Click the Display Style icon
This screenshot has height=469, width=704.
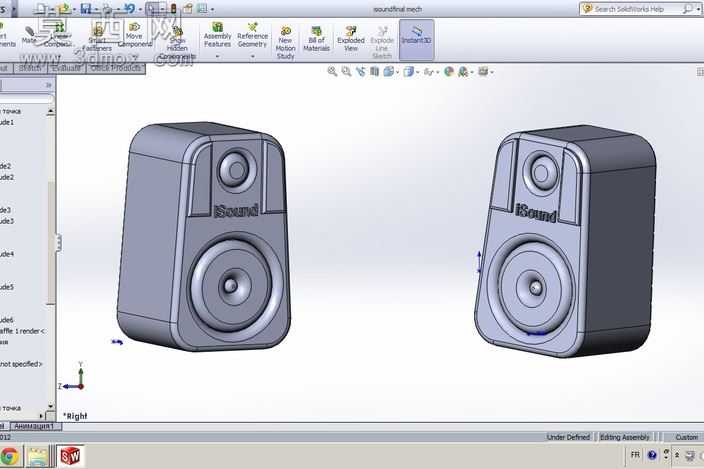(x=408, y=71)
